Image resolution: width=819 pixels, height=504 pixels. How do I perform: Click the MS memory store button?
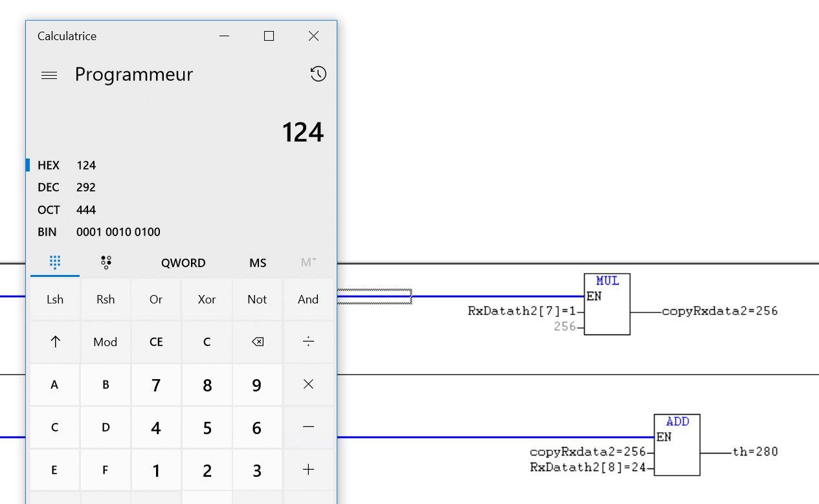pos(258,263)
